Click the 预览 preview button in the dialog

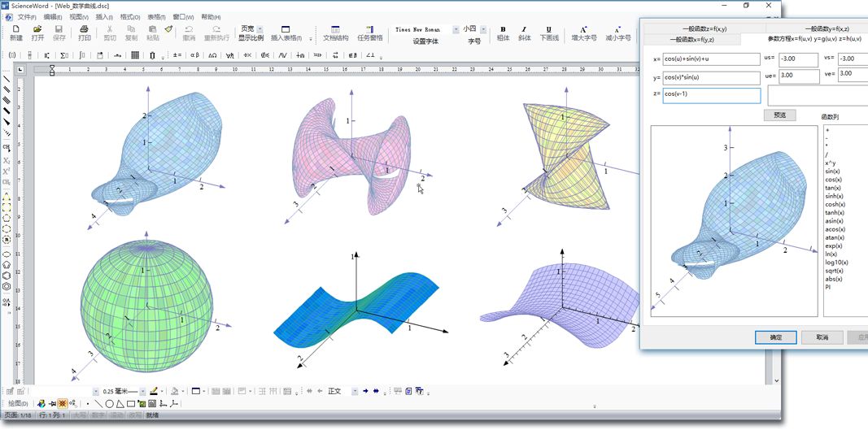coord(779,115)
